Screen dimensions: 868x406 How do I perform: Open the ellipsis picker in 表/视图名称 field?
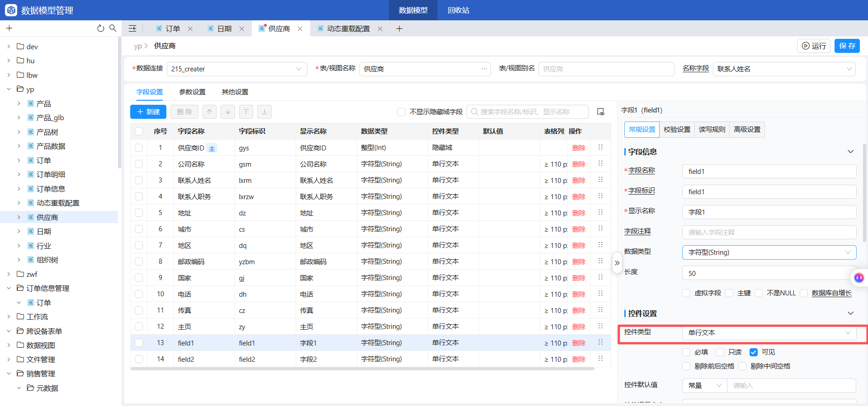point(484,69)
